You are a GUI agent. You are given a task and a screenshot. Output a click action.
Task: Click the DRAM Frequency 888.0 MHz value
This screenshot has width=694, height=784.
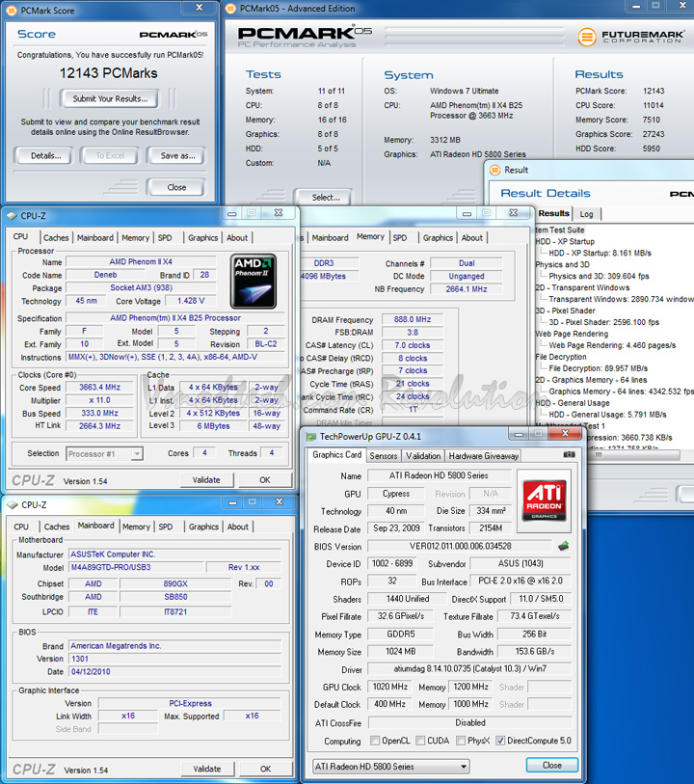tap(413, 319)
